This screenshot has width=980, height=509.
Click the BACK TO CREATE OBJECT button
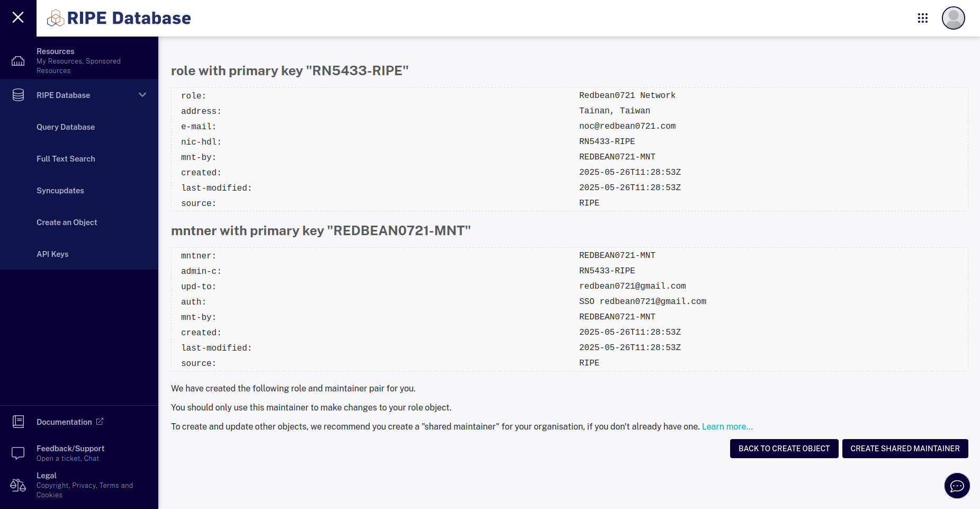coord(784,449)
